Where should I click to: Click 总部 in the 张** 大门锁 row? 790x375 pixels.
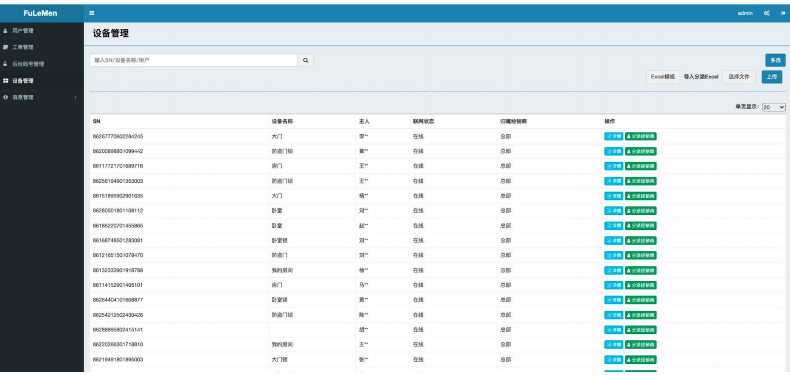pyautogui.click(x=505, y=359)
